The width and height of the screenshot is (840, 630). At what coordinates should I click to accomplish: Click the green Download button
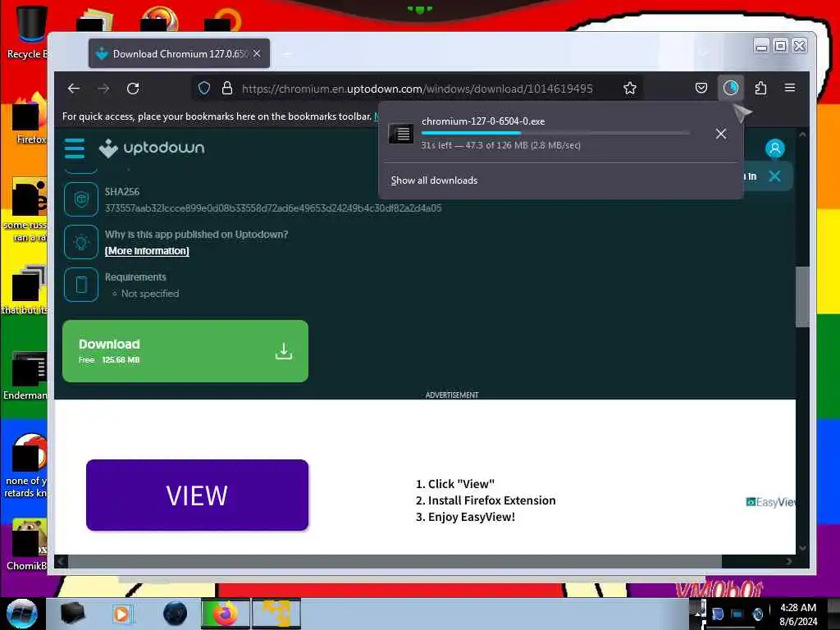[185, 351]
